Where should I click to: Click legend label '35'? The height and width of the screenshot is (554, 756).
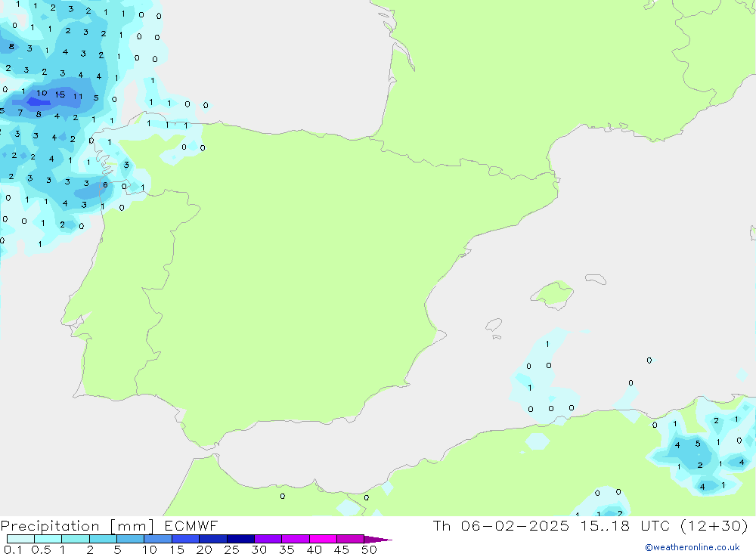pyautogui.click(x=287, y=549)
